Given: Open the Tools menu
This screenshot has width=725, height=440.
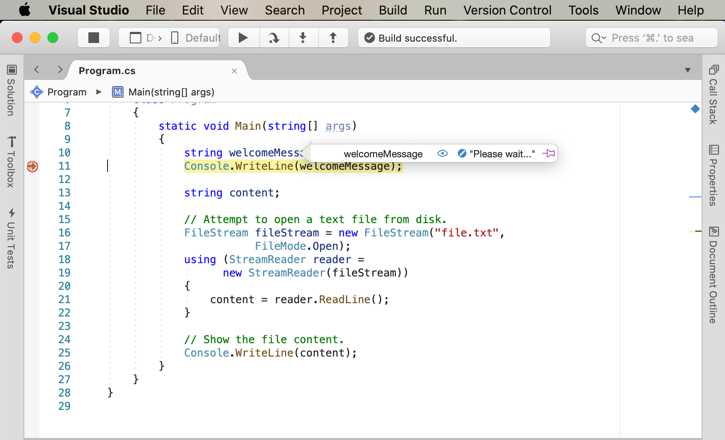Looking at the screenshot, I should pos(583,10).
